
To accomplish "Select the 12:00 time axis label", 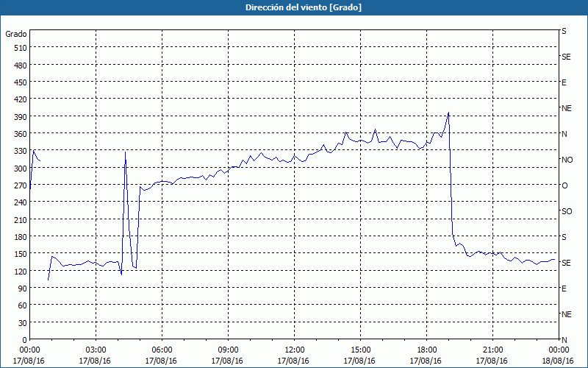I will coord(295,350).
